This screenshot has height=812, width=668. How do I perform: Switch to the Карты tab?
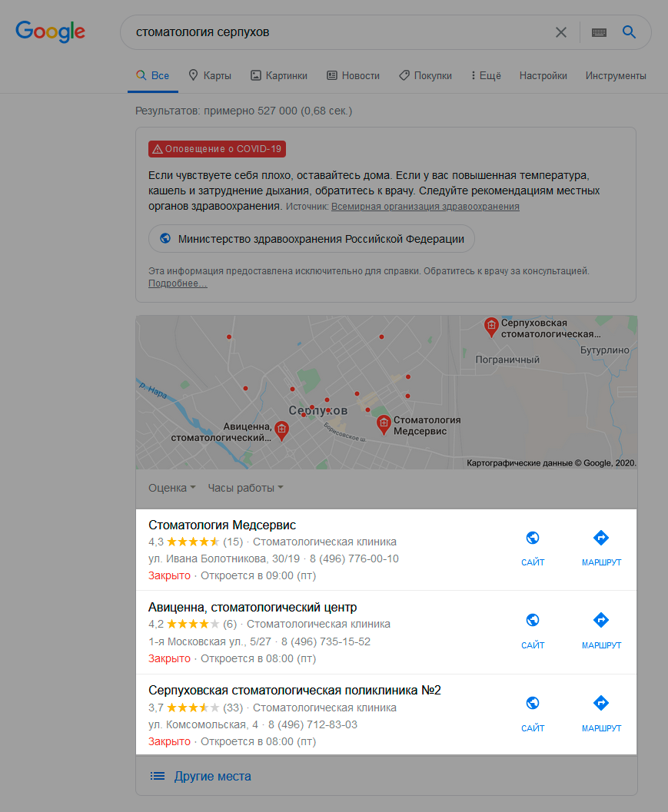tap(209, 75)
